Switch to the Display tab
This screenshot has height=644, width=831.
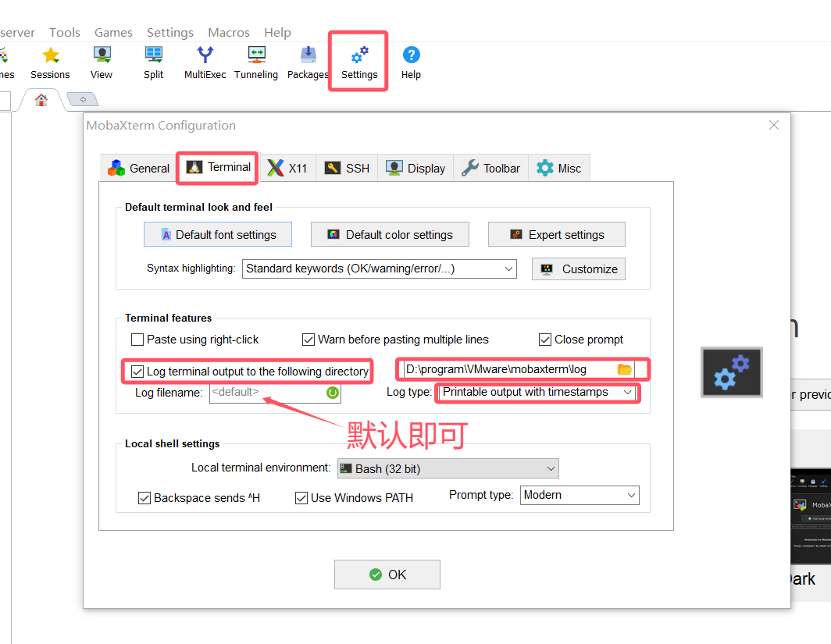tap(415, 169)
